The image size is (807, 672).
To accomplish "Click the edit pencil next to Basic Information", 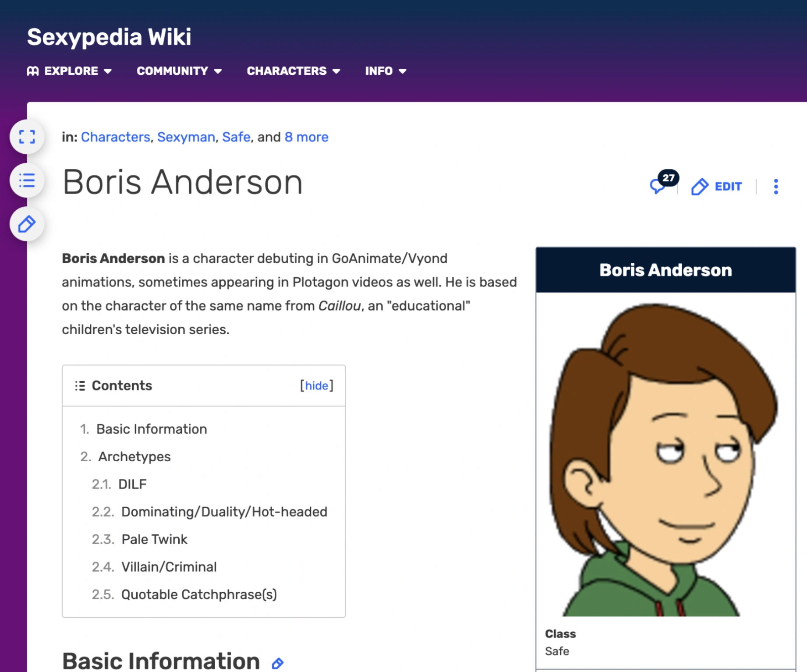I will pos(277,663).
